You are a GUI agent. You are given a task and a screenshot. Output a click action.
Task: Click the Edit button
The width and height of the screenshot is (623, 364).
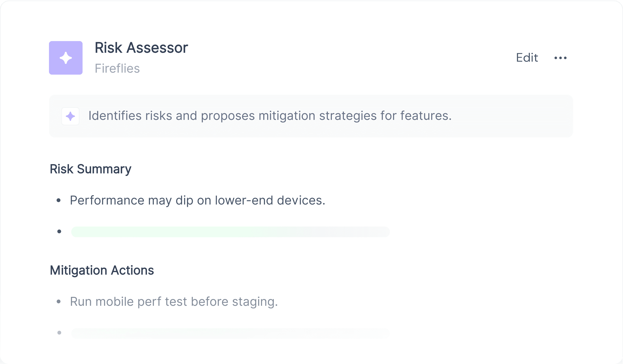coord(527,58)
